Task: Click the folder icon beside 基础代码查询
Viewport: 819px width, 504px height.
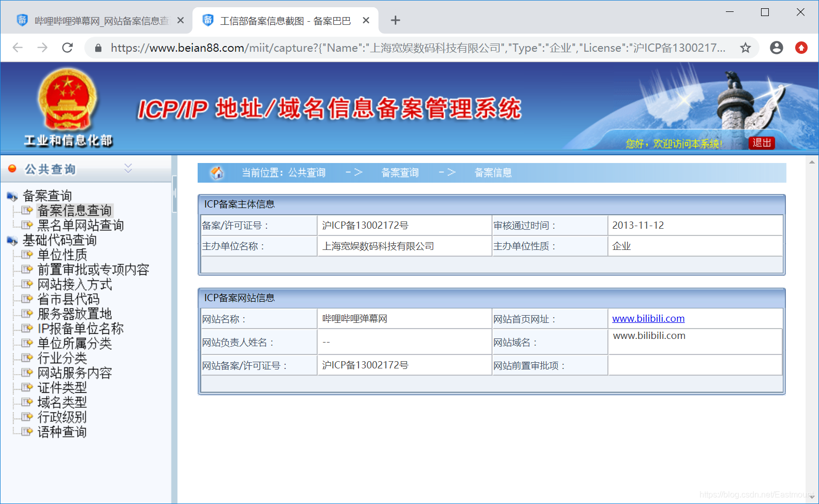Action: tap(12, 241)
